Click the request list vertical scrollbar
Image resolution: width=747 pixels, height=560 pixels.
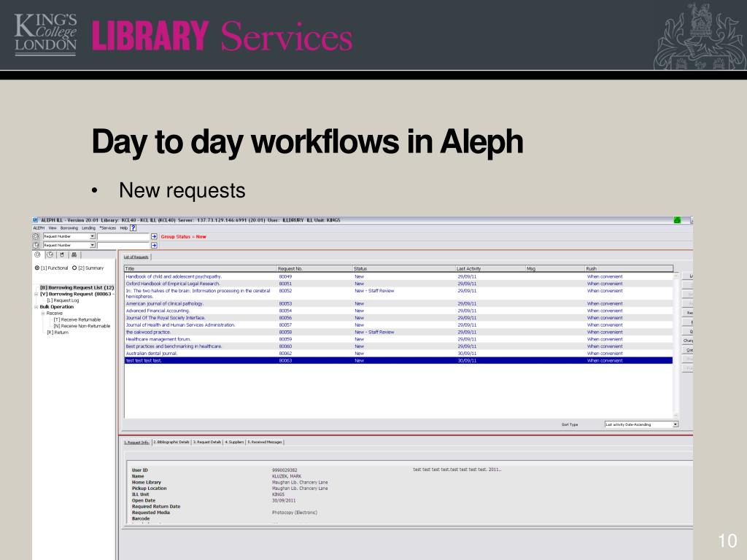tap(676, 345)
